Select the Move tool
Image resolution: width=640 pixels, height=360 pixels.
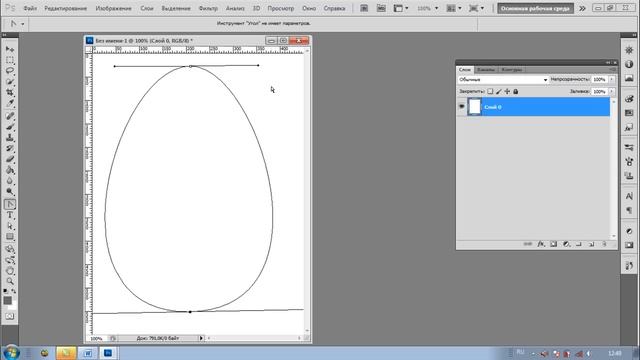10,49
